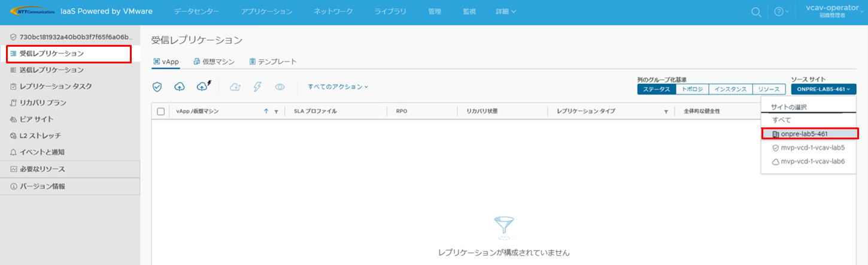This screenshot has width=868, height=265.
Task: Click the バージョン情報 info icon
Action: click(x=13, y=186)
